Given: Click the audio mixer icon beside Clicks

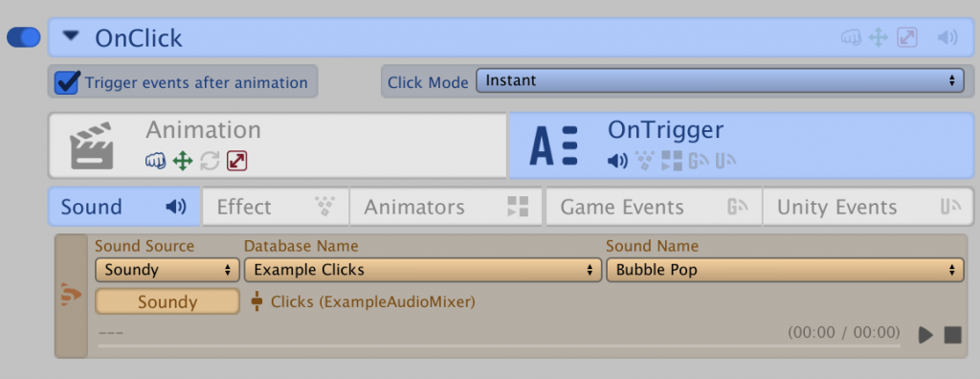Looking at the screenshot, I should click(256, 301).
